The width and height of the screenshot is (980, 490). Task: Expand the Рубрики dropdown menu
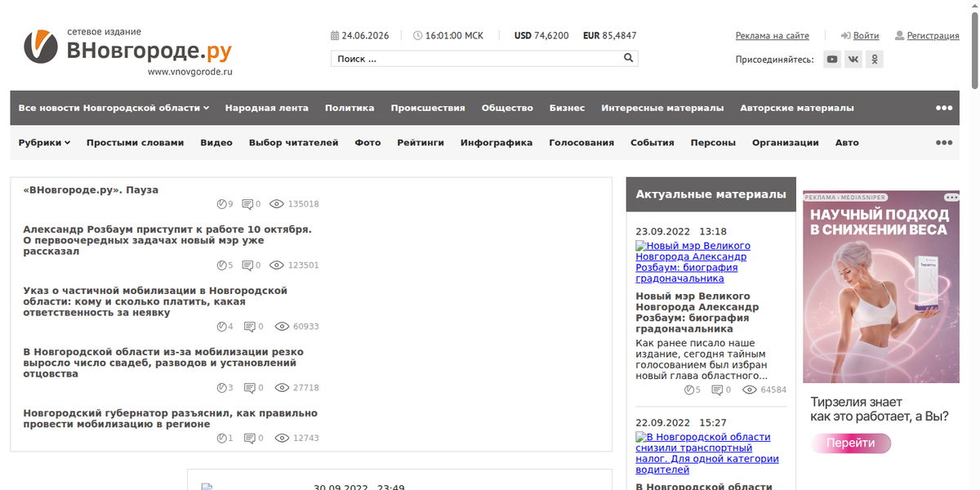click(44, 142)
